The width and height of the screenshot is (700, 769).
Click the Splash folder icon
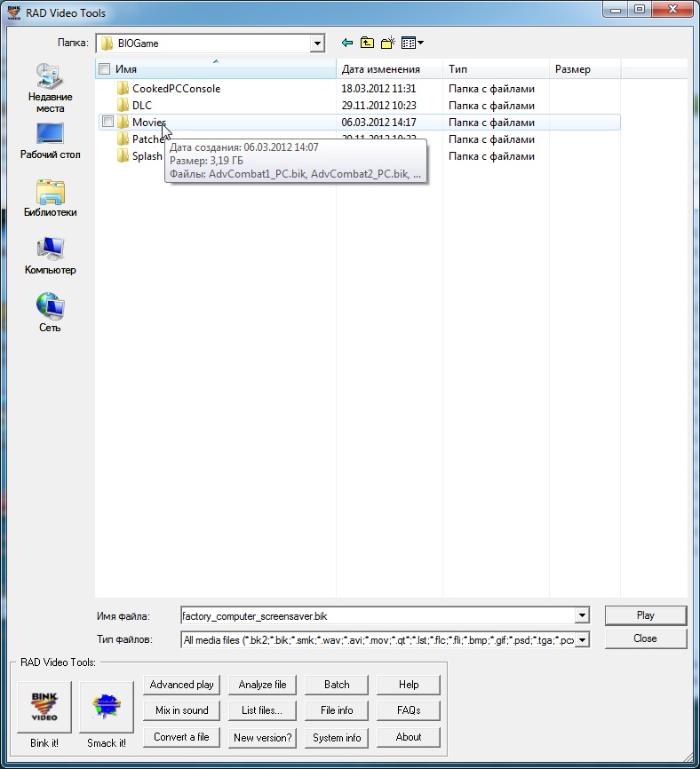(x=123, y=156)
